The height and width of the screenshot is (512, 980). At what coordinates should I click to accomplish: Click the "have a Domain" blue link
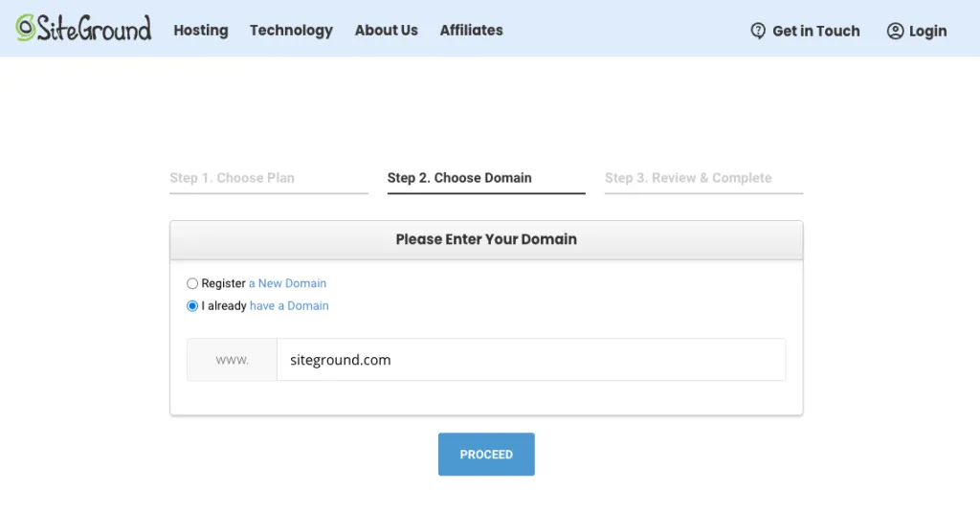pyautogui.click(x=289, y=306)
